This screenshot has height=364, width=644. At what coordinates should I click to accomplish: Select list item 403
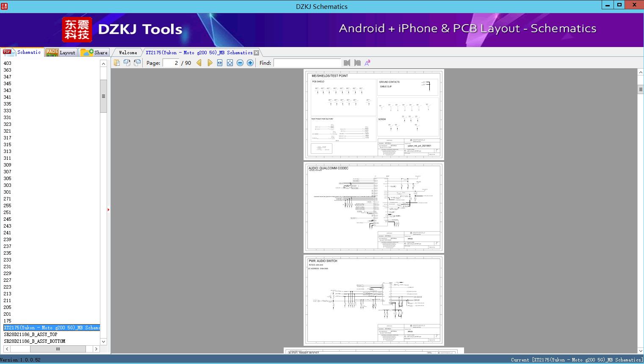[8, 63]
